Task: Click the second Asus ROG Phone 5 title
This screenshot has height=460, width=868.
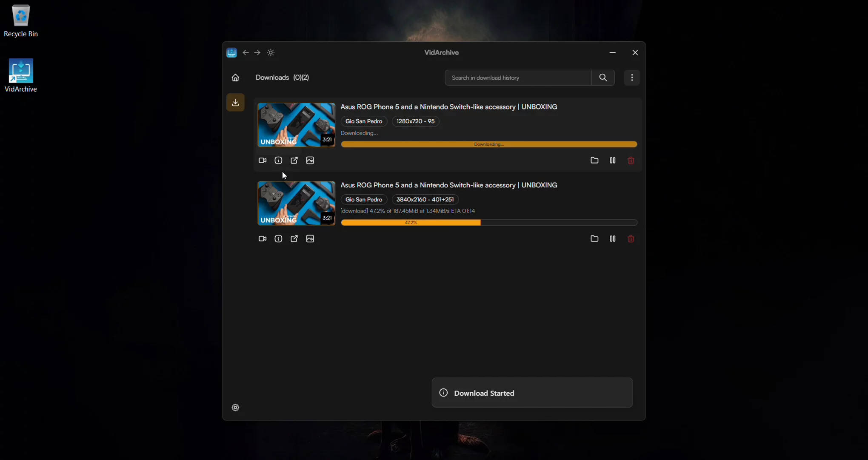Action: [449, 185]
